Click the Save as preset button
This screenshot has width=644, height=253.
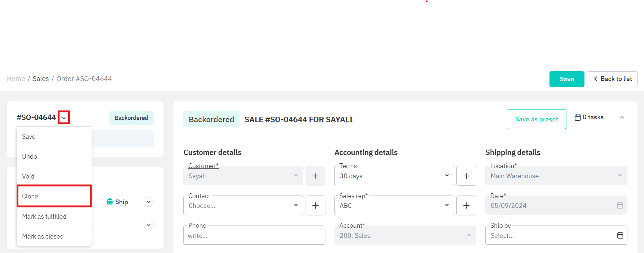click(536, 119)
